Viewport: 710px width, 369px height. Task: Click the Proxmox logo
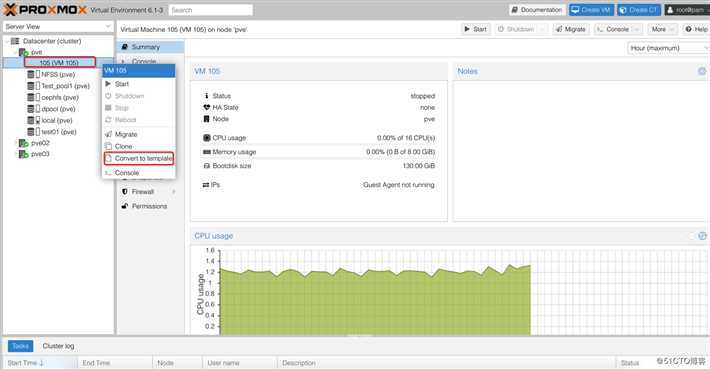(45, 10)
